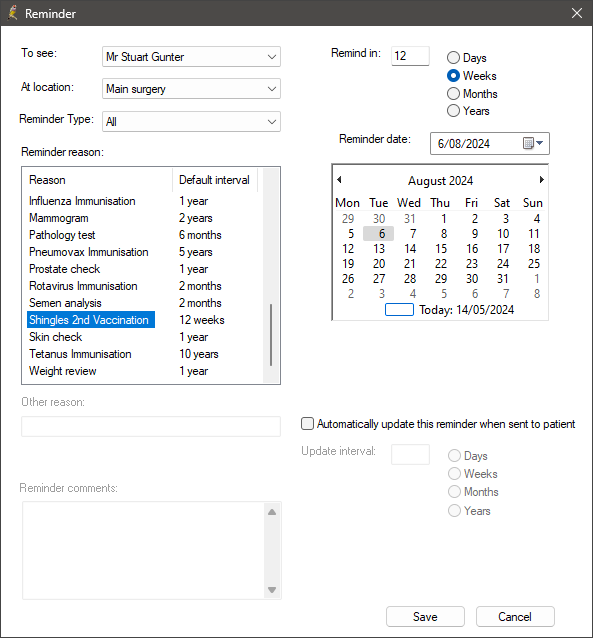This screenshot has width=593, height=638.
Task: Cancel the reminder dialog
Action: [515, 616]
